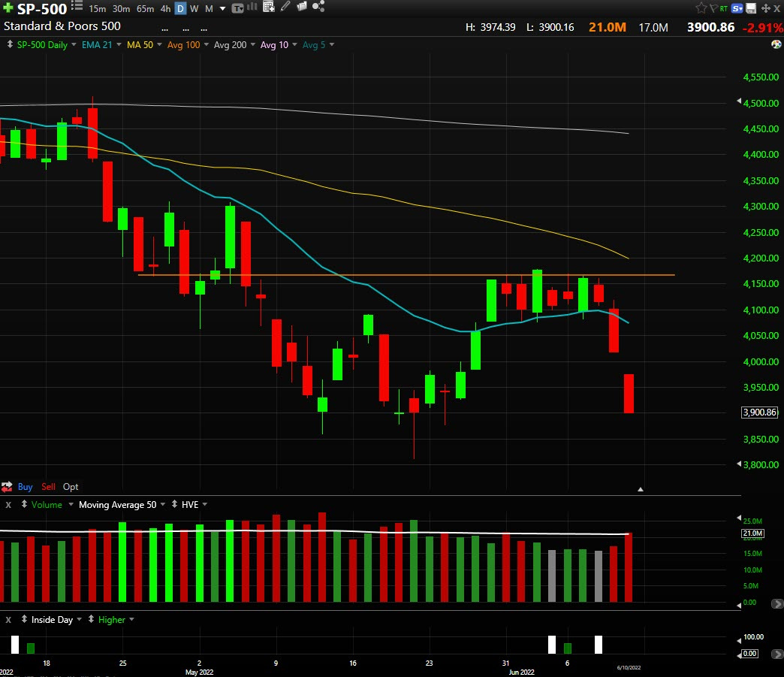This screenshot has height=677, width=784.
Task: Click the share chart icon
Action: [318, 6]
